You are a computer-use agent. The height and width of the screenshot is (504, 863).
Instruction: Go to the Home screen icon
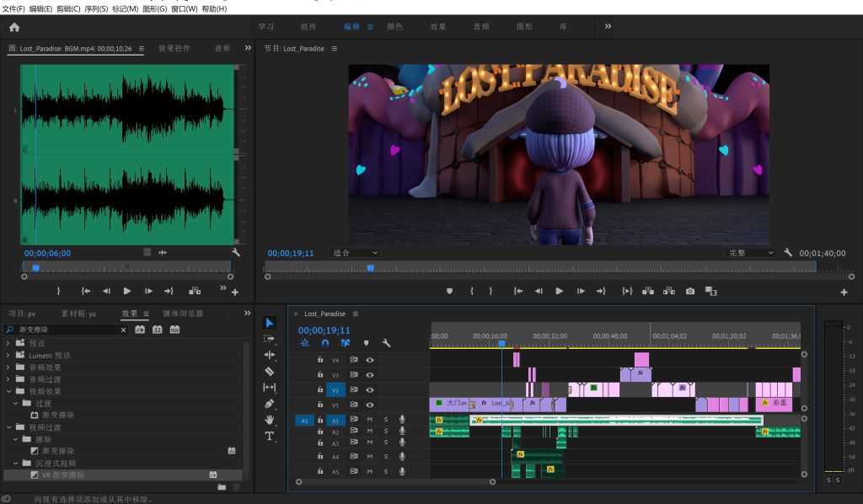coord(14,27)
